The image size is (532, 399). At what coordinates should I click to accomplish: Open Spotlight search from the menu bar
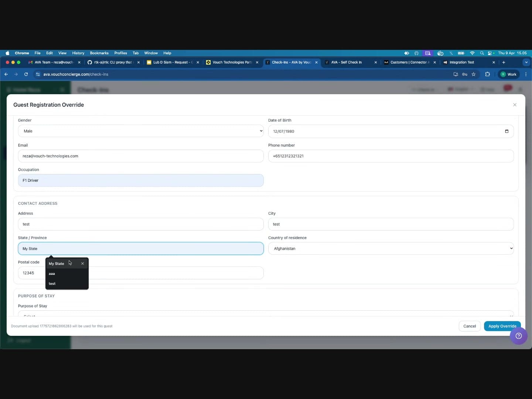(482, 53)
